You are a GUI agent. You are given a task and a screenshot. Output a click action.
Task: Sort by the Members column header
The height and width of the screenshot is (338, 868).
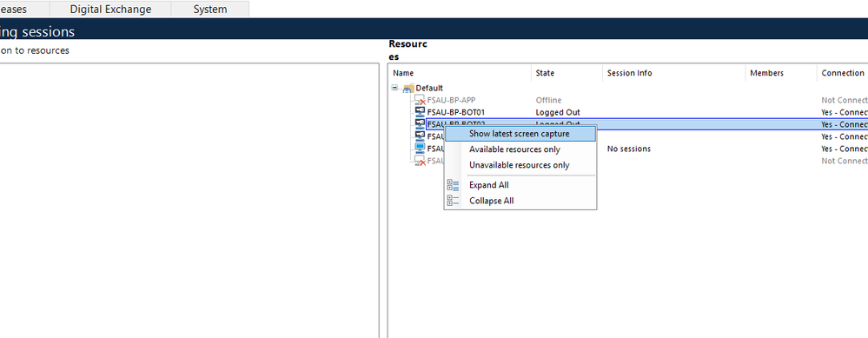(780, 73)
